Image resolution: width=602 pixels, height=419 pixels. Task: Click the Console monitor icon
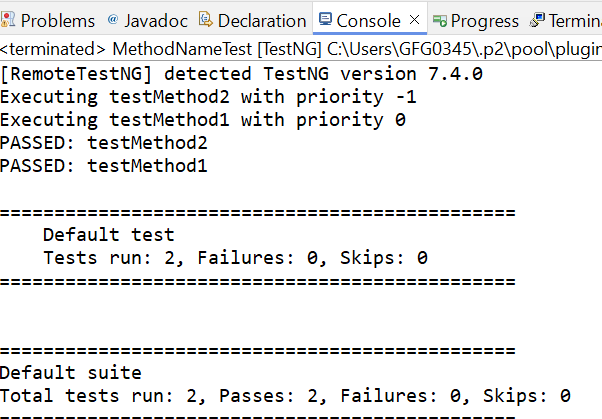[x=325, y=19]
